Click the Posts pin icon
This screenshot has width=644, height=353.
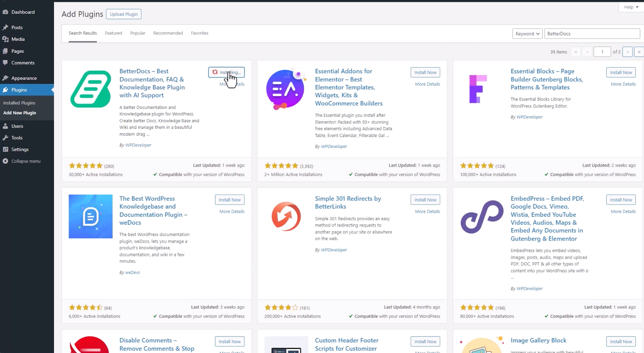(5, 27)
